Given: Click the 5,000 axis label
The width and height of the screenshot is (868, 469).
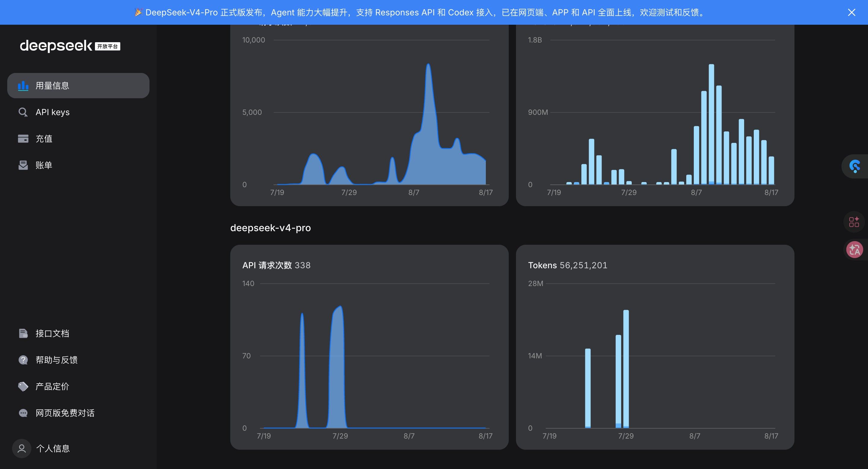Looking at the screenshot, I should point(252,112).
